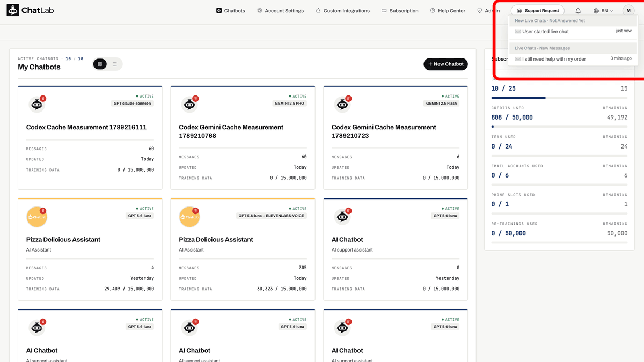Screen dimensions: 644x362
Task: Click the 'GEMINI 2.5 PRO' model badge
Action: 290,104
